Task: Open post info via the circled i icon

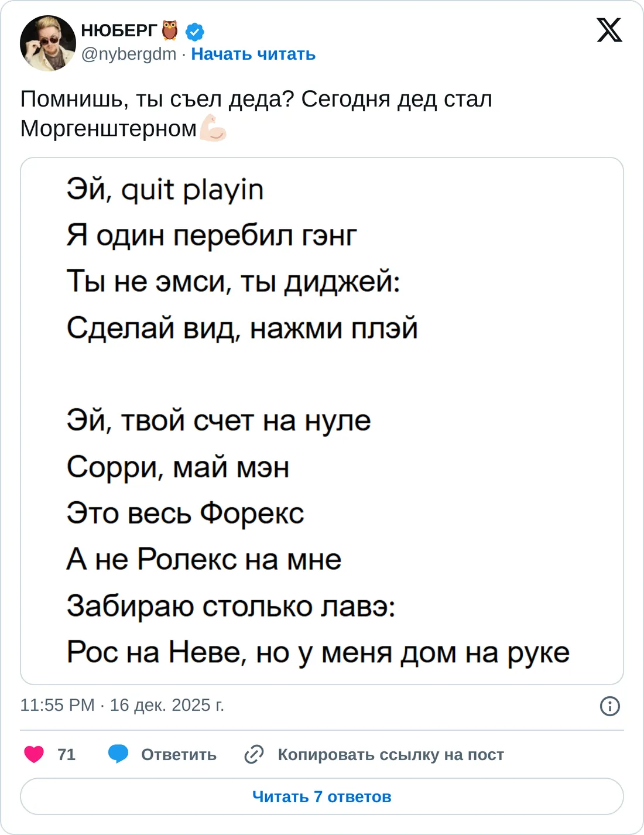Action: 609,706
